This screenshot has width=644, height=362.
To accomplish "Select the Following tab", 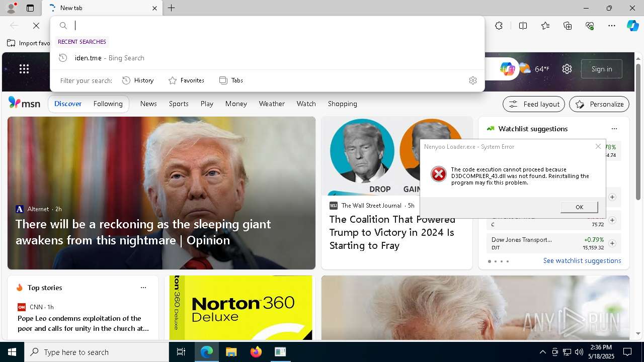I will [108, 104].
